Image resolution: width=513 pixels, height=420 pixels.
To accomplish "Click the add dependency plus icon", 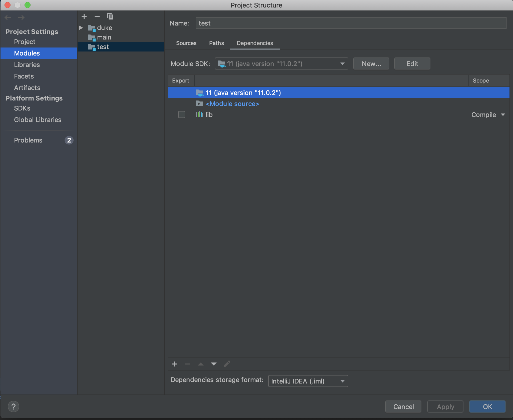I will [175, 364].
